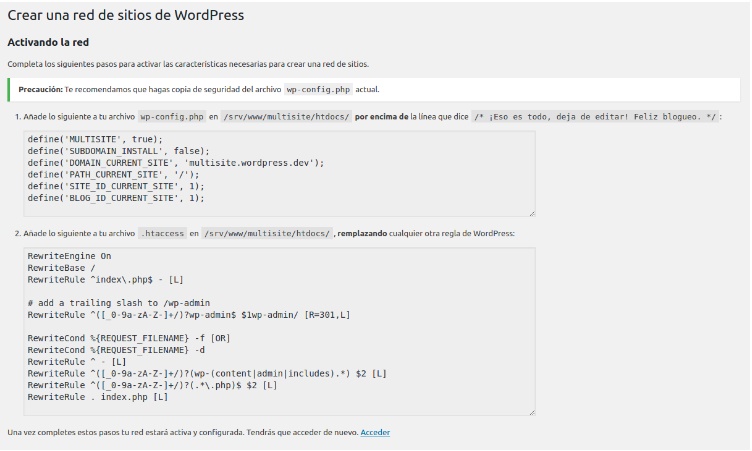Grab the .htaccess textarea resize handle
752x451 pixels.
(532, 412)
